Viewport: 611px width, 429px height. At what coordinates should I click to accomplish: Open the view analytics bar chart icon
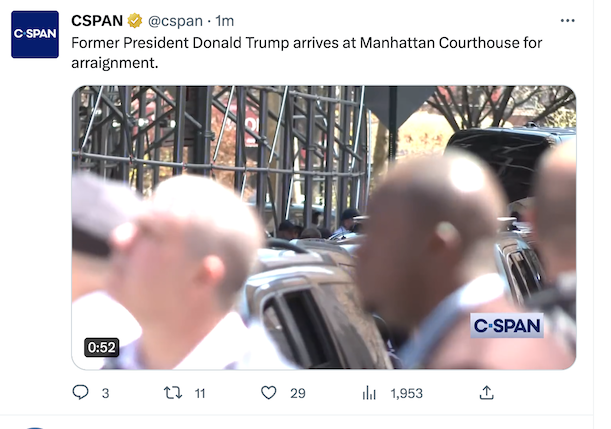(x=369, y=393)
